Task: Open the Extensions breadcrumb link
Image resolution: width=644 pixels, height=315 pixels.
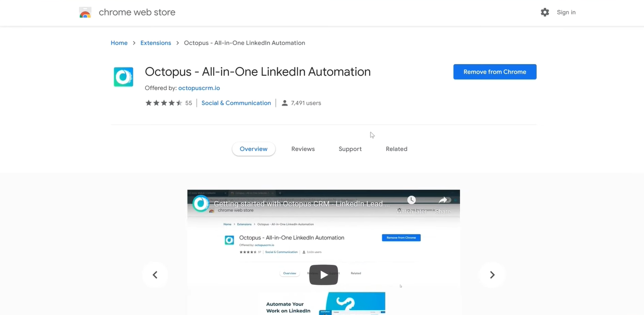Action: [156, 43]
